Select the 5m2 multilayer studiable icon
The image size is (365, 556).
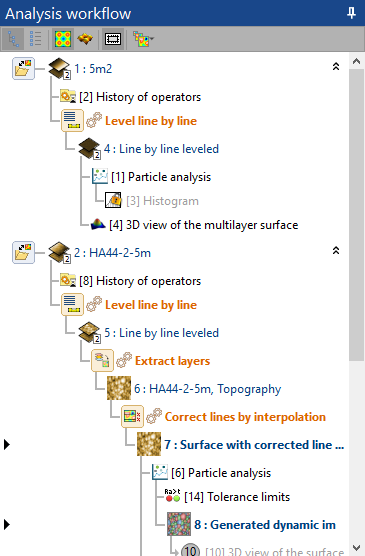tap(59, 68)
